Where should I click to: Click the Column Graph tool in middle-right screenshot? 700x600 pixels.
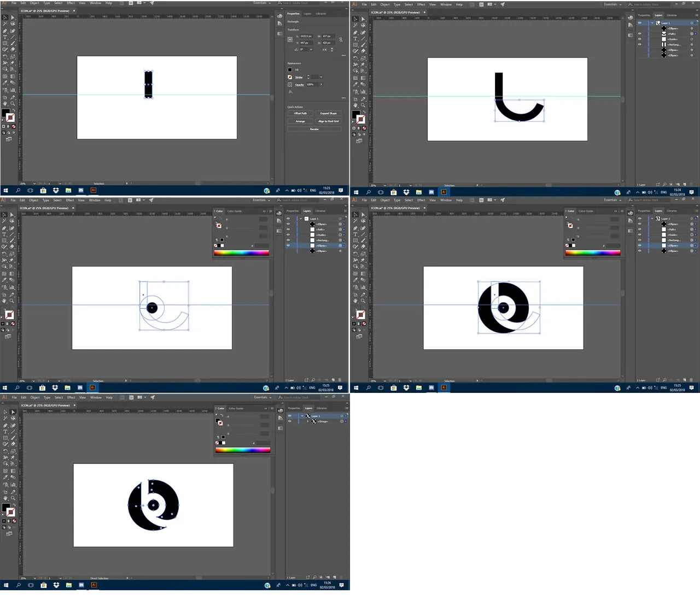[x=363, y=287]
